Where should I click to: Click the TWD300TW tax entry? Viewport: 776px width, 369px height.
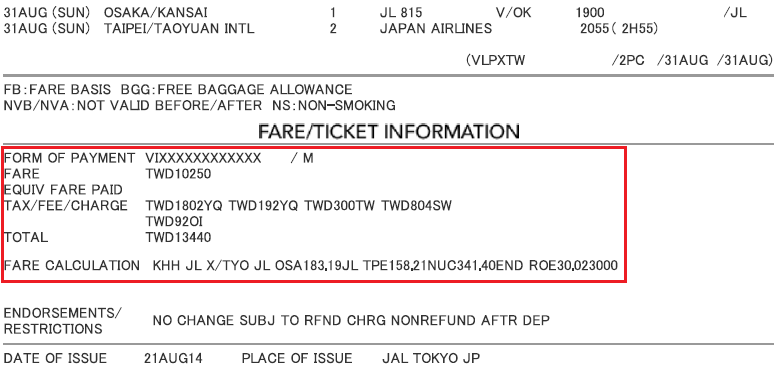[x=339, y=206]
